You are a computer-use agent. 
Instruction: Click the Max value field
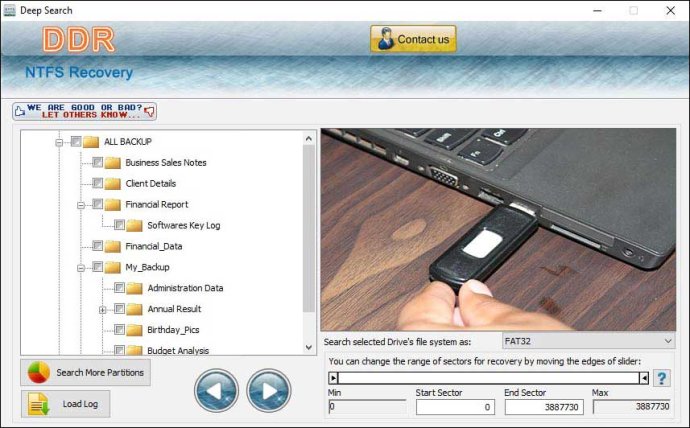point(632,407)
